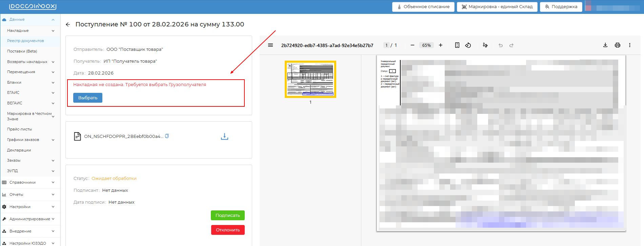Screen dimensions: 644x246
Task: Enable the PDF annotation draw tool
Action: (x=485, y=45)
